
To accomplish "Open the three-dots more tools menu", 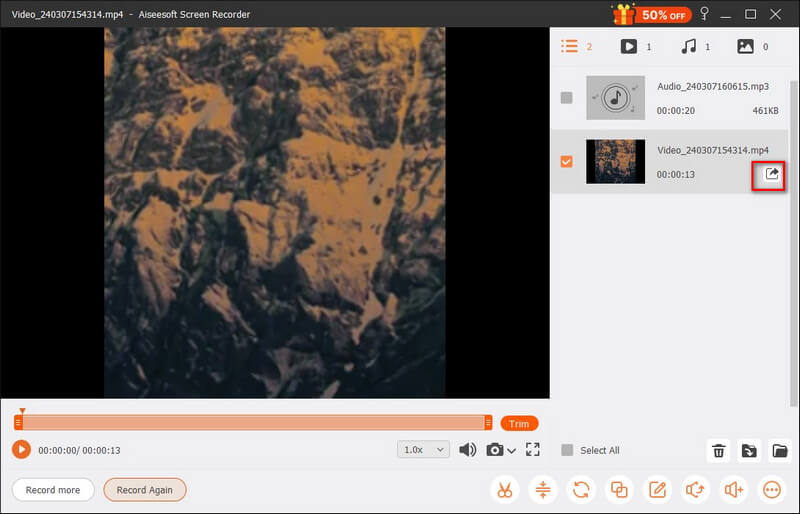I will pyautogui.click(x=772, y=490).
